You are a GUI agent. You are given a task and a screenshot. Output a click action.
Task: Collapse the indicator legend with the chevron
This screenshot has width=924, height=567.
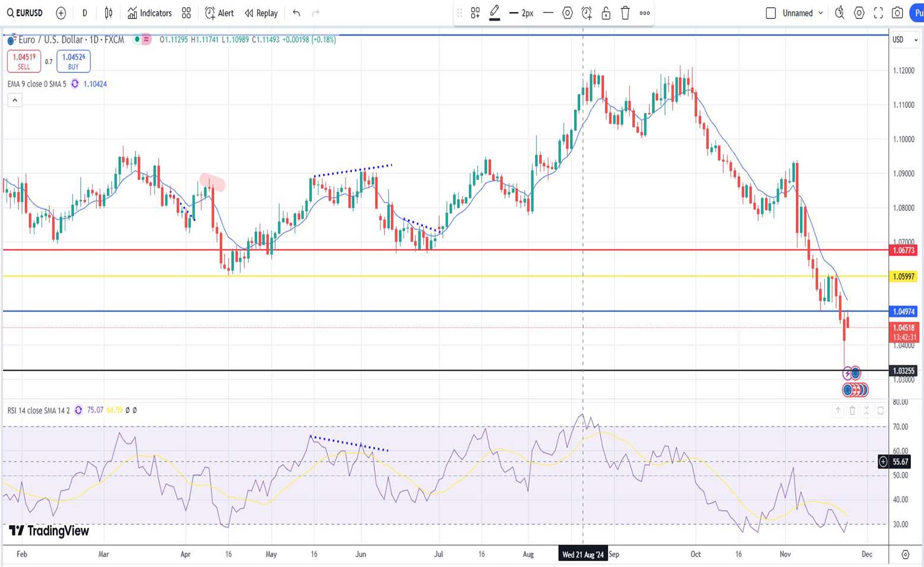tap(15, 100)
